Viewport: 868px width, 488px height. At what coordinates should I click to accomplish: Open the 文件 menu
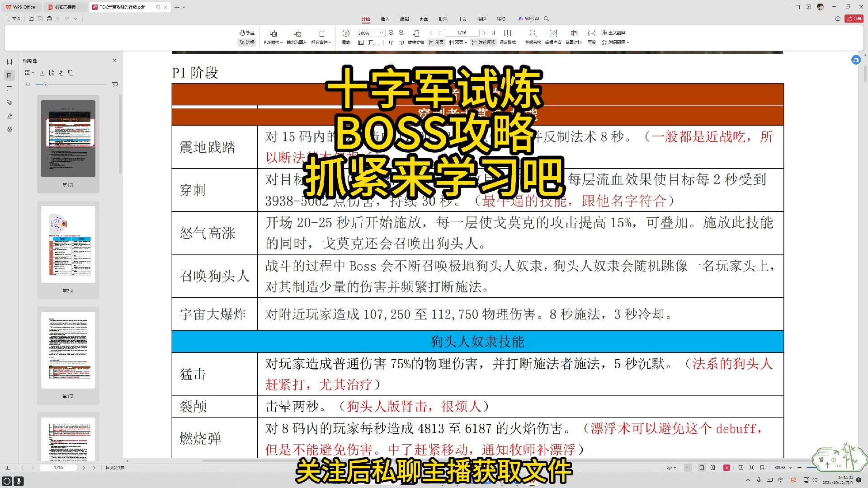pos(14,19)
